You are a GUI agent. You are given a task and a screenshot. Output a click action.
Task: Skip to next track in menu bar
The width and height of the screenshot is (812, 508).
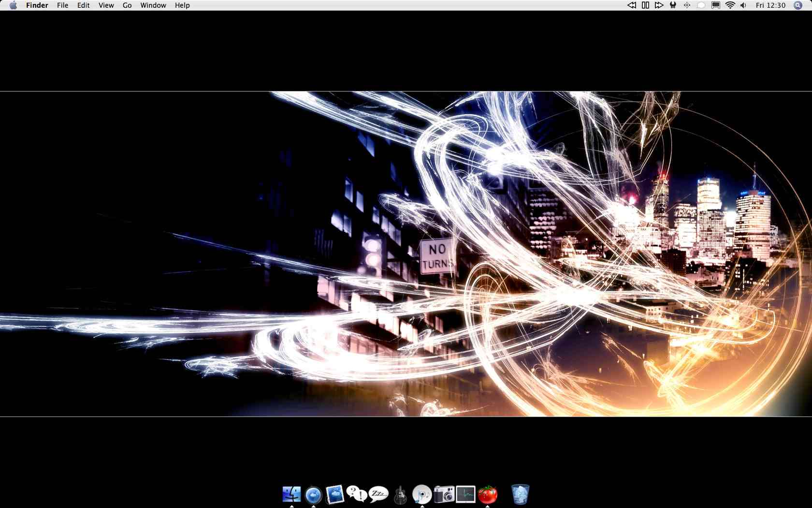(x=659, y=5)
